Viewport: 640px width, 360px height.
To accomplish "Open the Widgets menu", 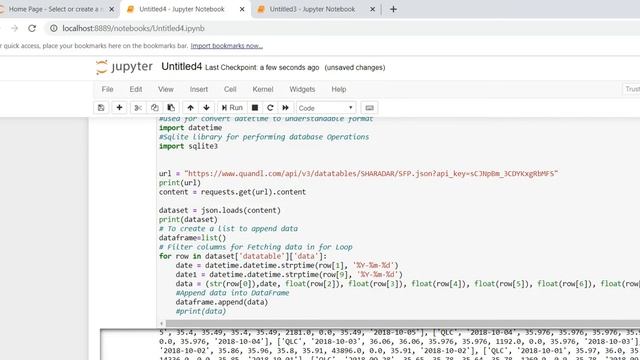I will click(x=302, y=89).
